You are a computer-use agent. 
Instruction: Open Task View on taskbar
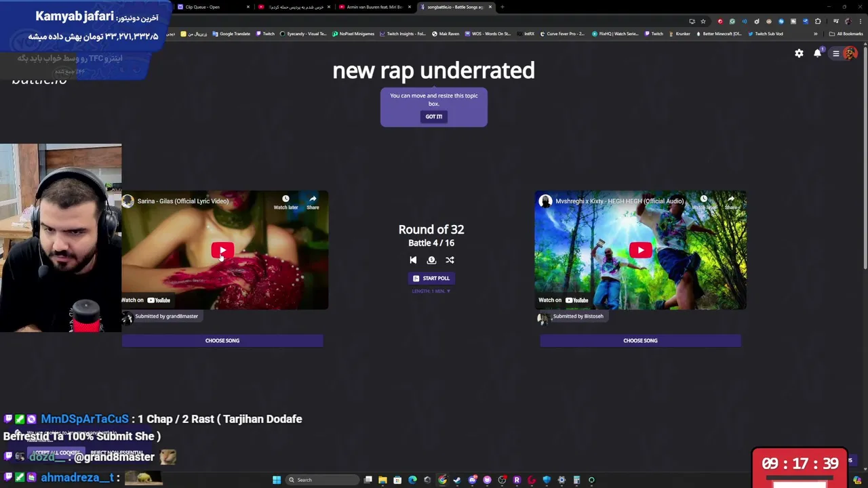[x=368, y=480]
